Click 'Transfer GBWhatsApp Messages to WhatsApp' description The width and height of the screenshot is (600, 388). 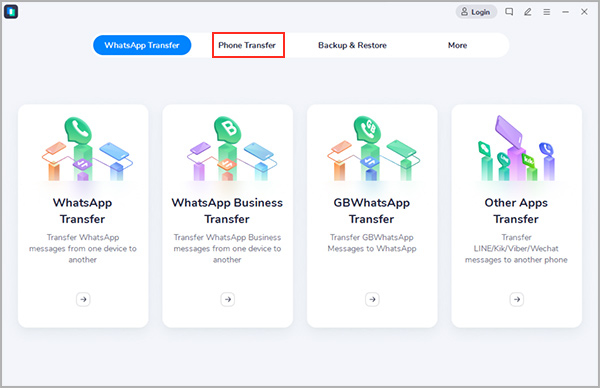[372, 243]
